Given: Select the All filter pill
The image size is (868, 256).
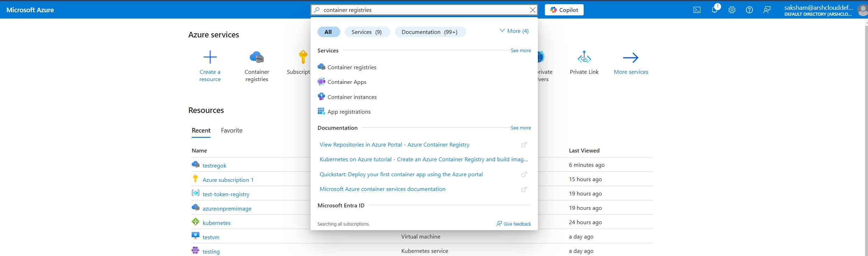Looking at the screenshot, I should 328,32.
